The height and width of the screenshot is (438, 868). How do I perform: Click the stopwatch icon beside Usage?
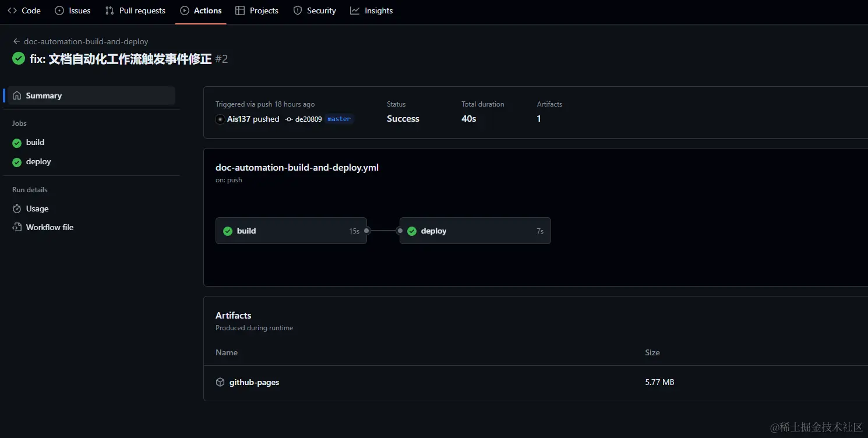pos(17,209)
